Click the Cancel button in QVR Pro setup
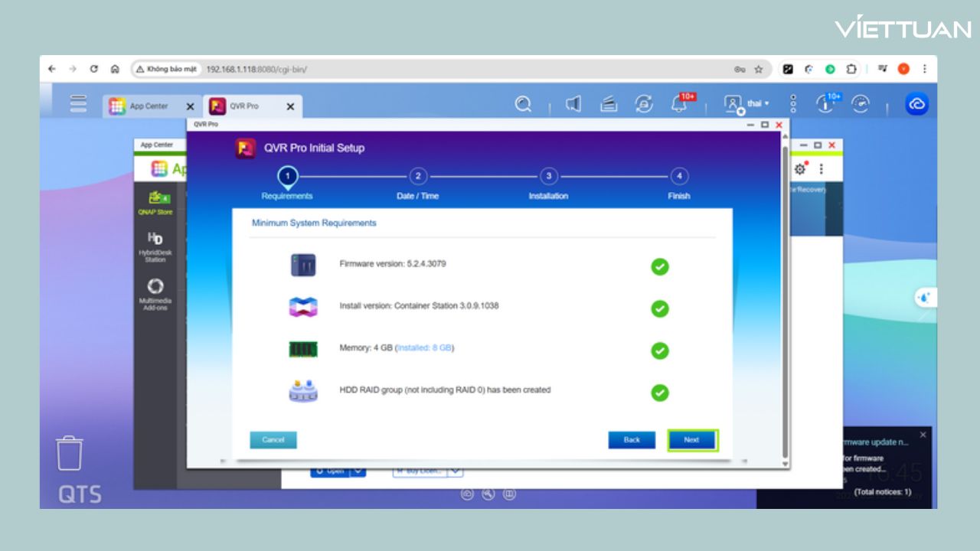Screen dimensions: 980x551 [273, 440]
